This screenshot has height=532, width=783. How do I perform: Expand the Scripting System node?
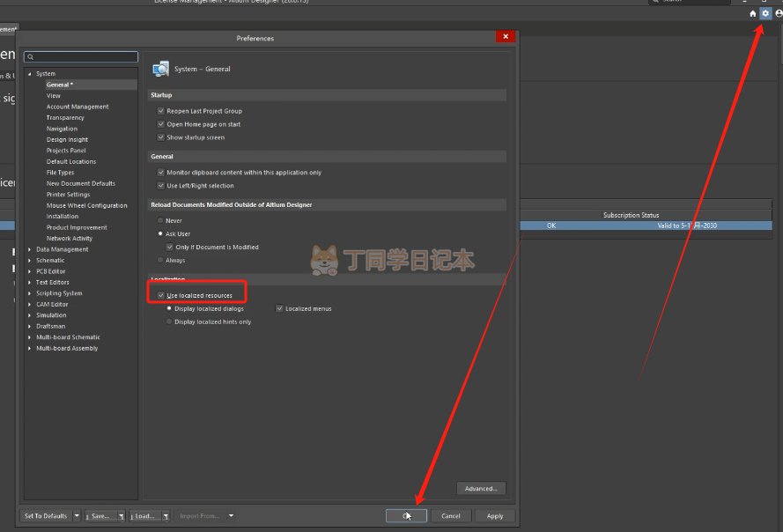[29, 293]
